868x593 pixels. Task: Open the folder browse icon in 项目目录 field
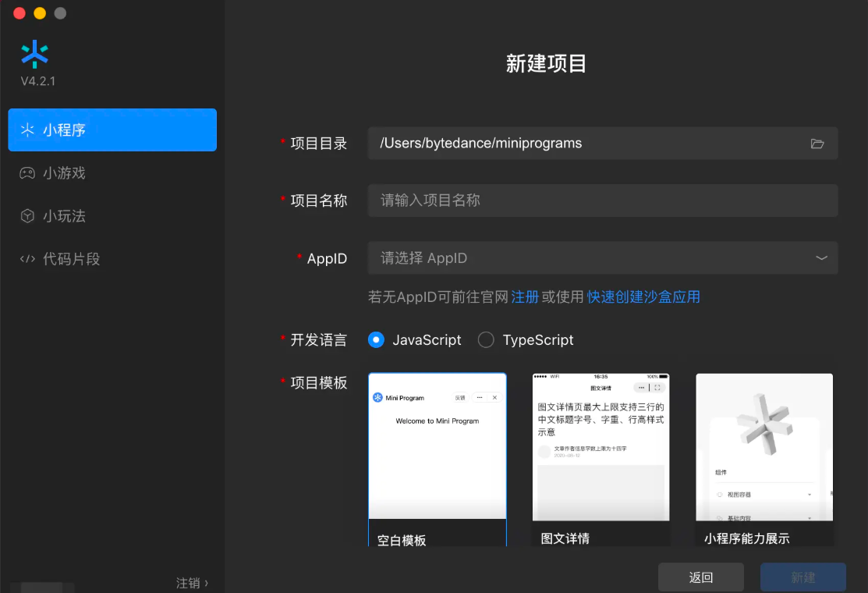817,144
